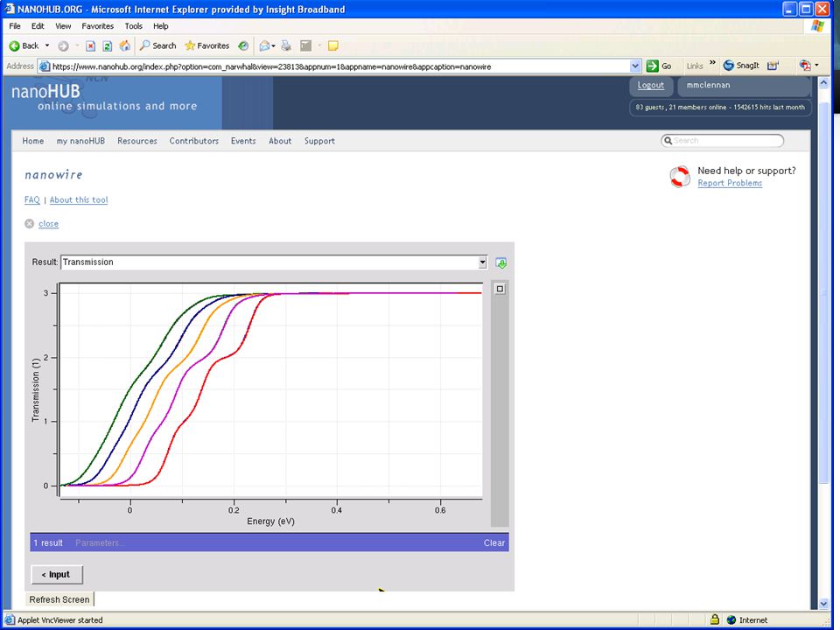Open the PDF toolbar dropdown arrow
The width and height of the screenshot is (840, 630).
click(x=816, y=66)
